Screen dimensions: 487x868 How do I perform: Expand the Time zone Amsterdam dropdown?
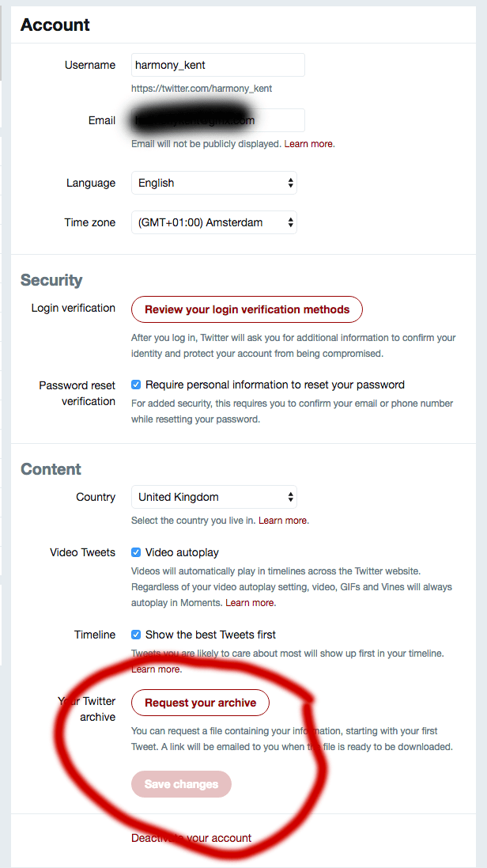click(x=213, y=222)
